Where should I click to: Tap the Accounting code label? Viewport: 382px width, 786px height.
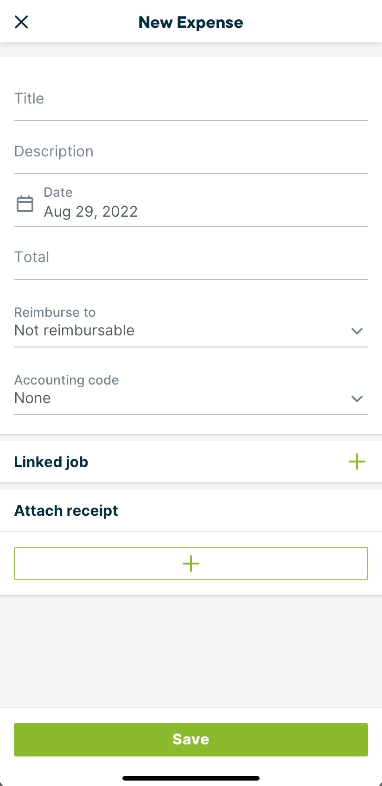click(x=66, y=380)
